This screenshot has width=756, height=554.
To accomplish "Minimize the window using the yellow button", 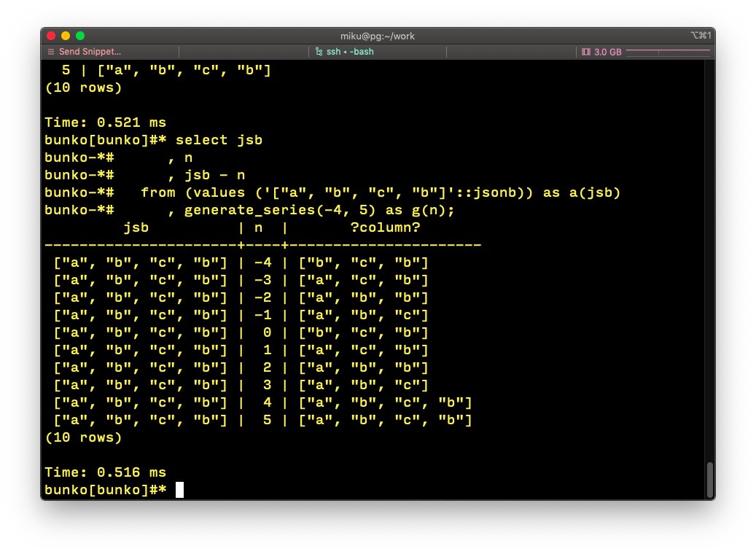I will pos(66,36).
